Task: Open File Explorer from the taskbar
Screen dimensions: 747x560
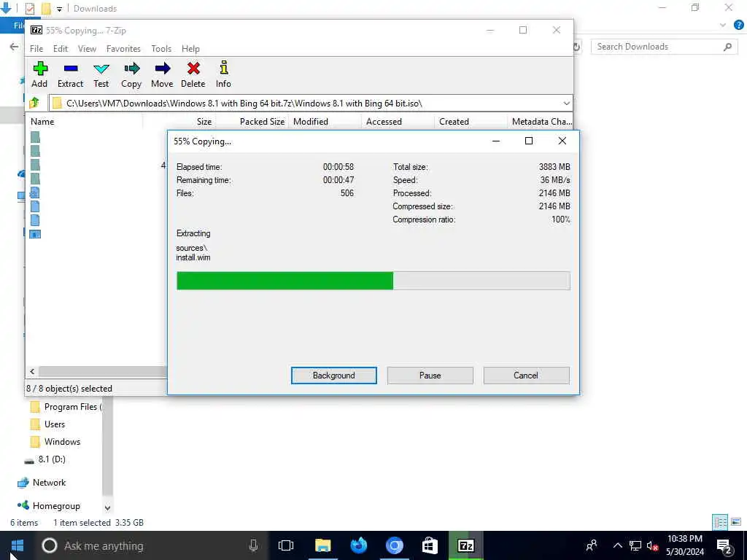Action: point(322,545)
